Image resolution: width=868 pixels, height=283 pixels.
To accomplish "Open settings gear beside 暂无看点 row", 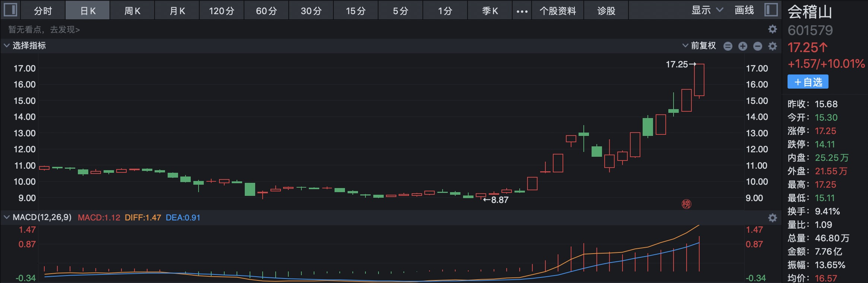I will point(773,29).
